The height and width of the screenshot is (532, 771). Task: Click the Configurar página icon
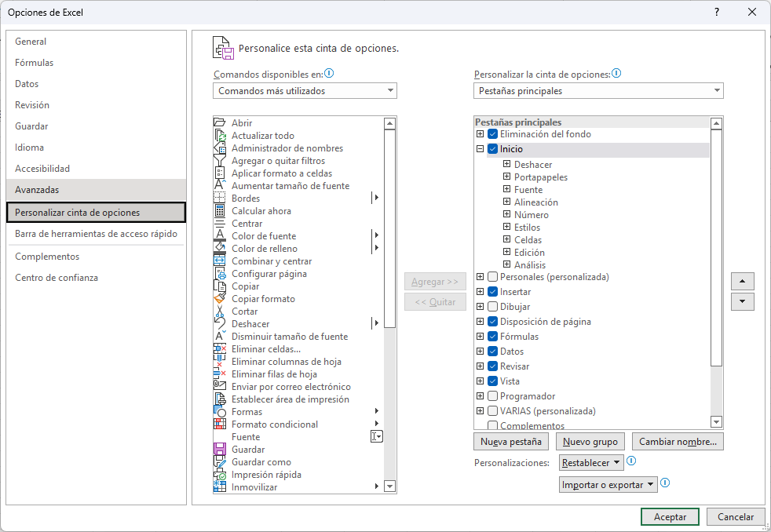(x=219, y=274)
